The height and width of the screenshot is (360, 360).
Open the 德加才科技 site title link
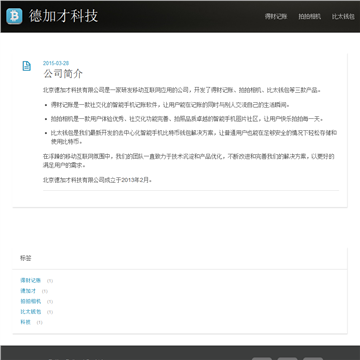pos(63,16)
